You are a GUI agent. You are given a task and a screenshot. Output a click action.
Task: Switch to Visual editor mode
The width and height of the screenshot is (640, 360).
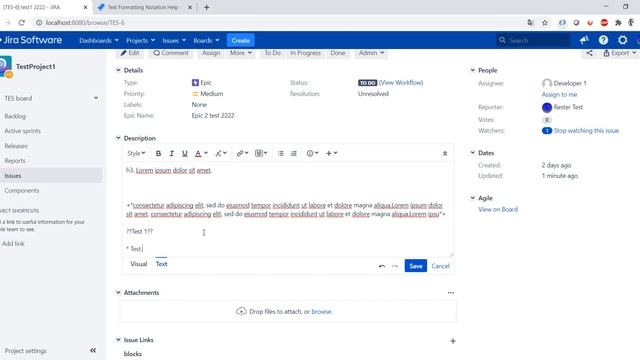(138, 264)
